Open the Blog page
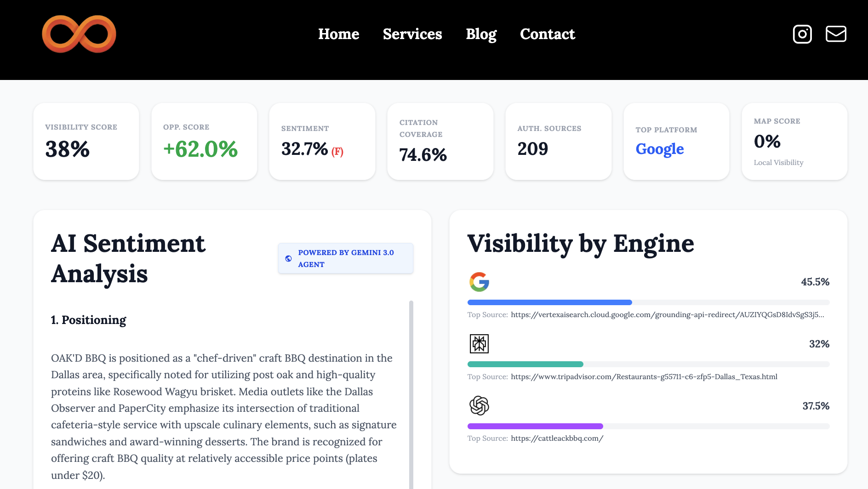The height and width of the screenshot is (489, 868). tap(481, 34)
